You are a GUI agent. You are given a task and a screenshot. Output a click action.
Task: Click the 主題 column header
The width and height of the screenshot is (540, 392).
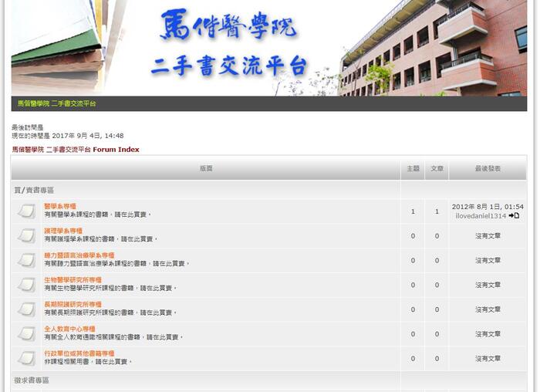pos(413,168)
